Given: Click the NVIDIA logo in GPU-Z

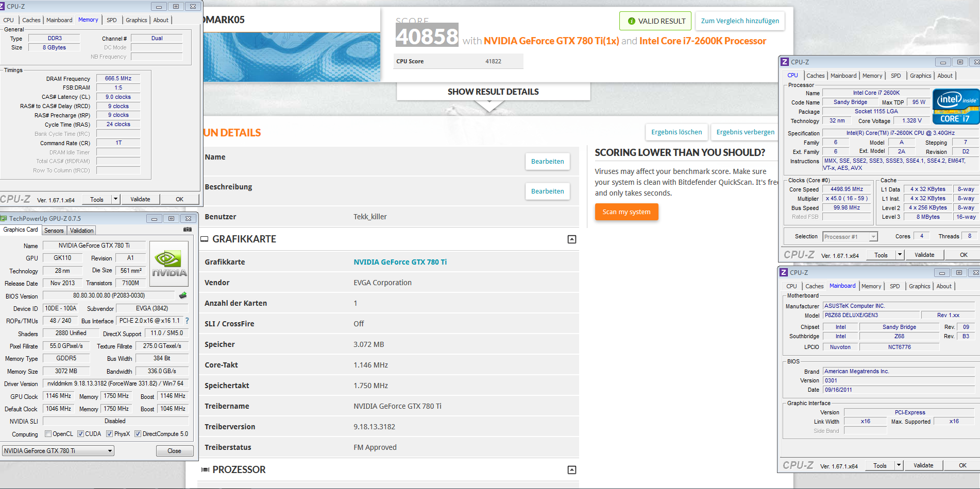Looking at the screenshot, I should (x=169, y=264).
